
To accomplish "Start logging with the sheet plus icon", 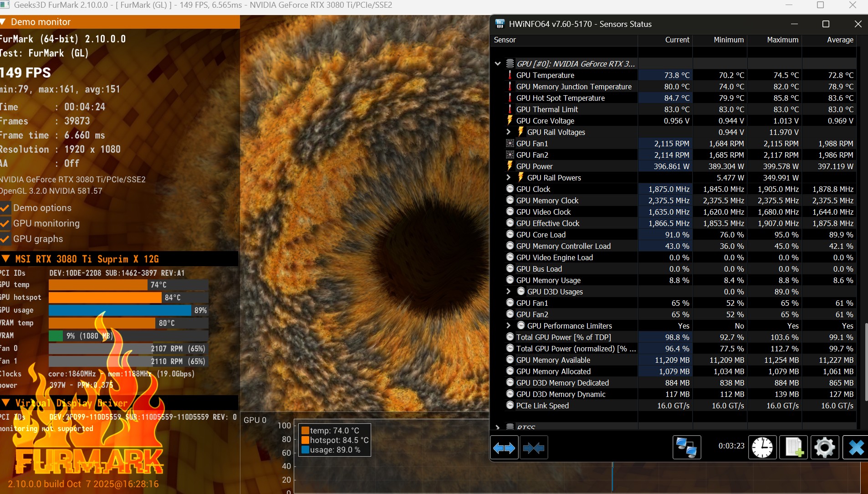I will 794,448.
